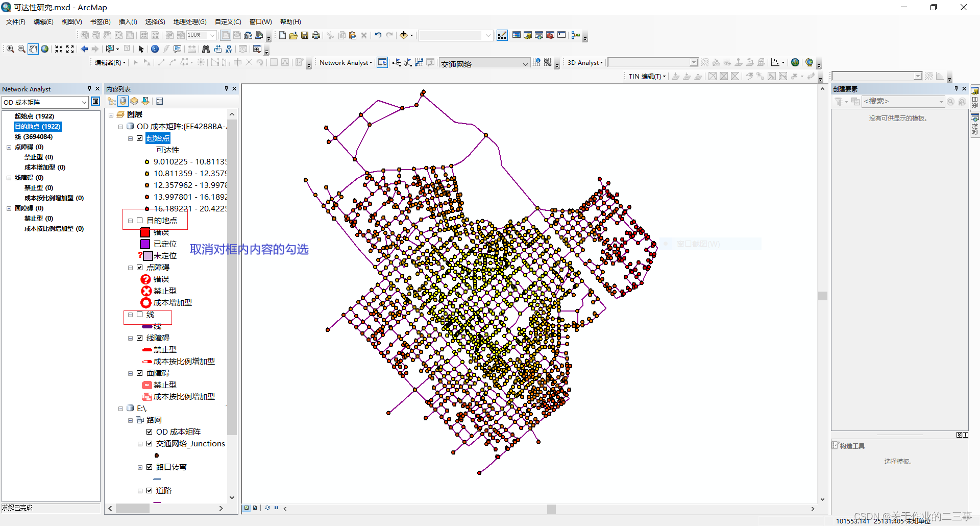
Task: Launch ArcGlobe from the 3D Analyst toolbar
Action: click(x=809, y=62)
